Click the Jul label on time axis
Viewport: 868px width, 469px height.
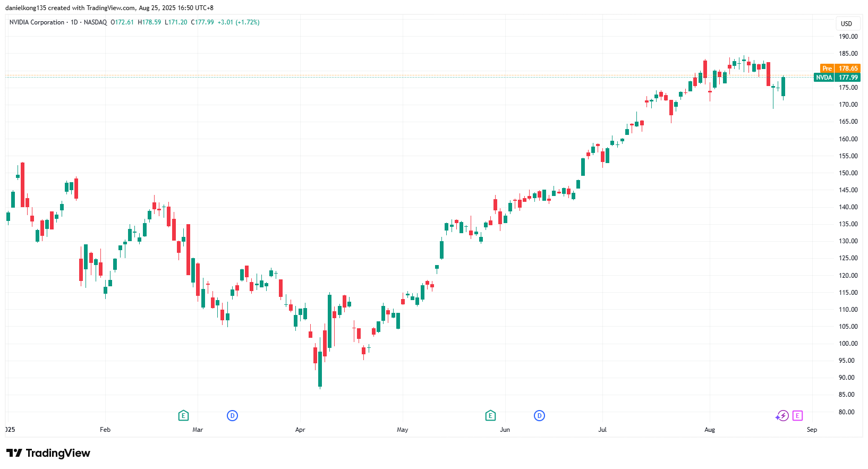[602, 430]
